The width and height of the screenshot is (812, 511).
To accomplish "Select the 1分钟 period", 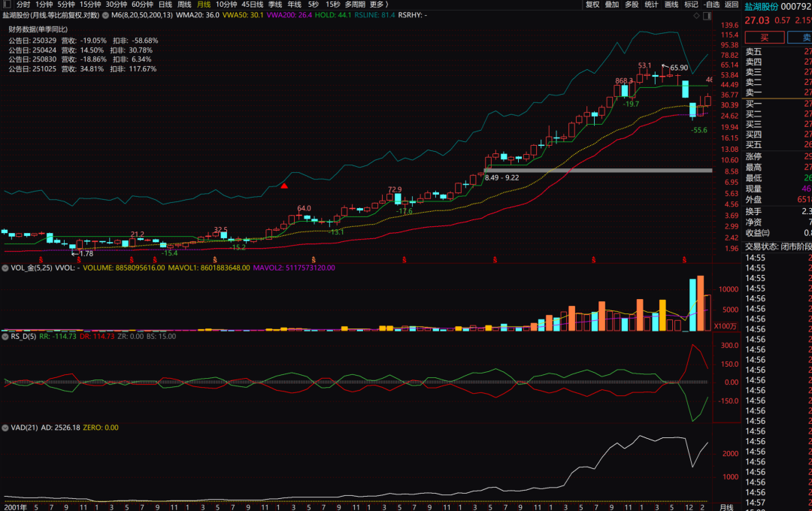I will [44, 5].
